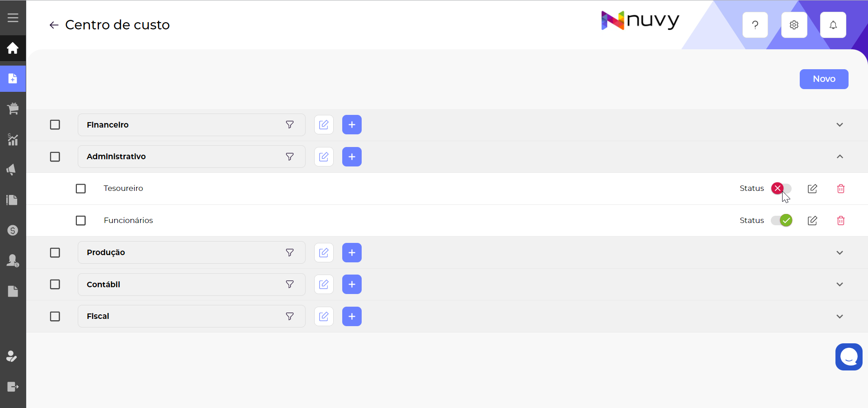Collapse the Administrativo group
Image resolution: width=868 pixels, height=408 pixels.
pos(840,157)
